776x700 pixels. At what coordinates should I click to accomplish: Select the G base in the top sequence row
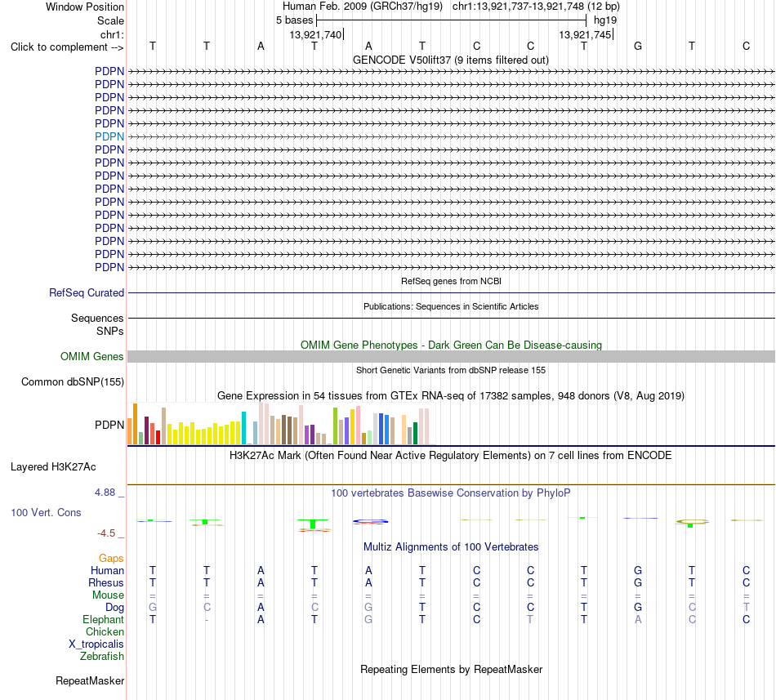point(638,46)
